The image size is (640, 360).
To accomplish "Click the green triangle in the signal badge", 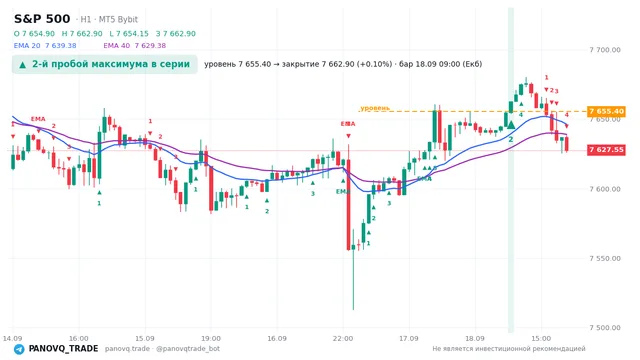I will pyautogui.click(x=23, y=64).
